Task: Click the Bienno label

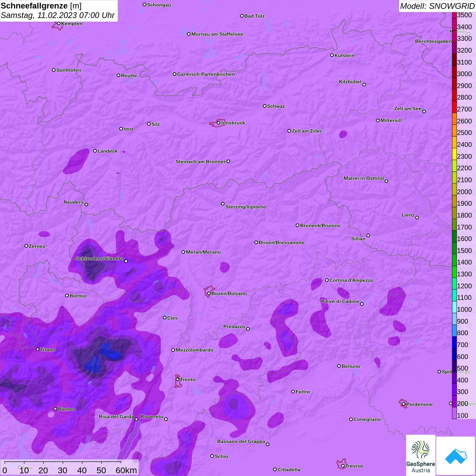Action: (67, 409)
